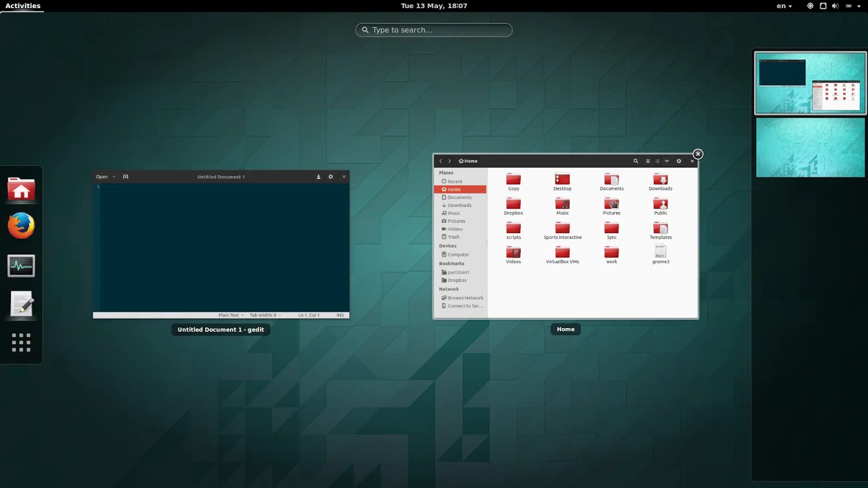868x488 pixels.
Task: Launch Firefox from the dock
Action: [21, 226]
